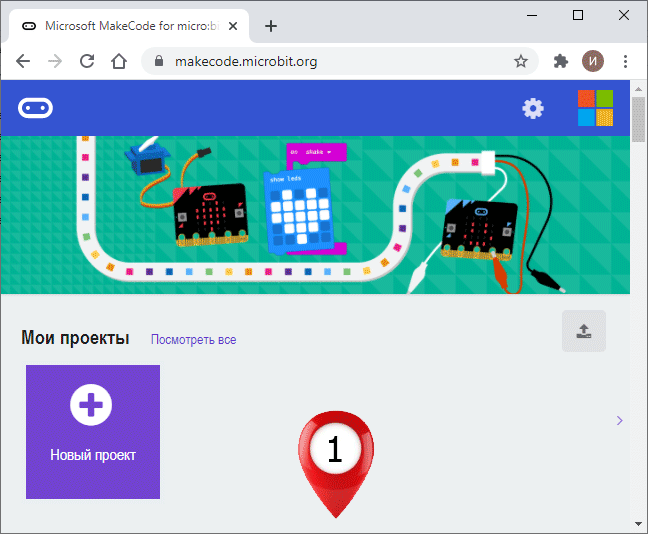Image resolution: width=648 pixels, height=534 pixels.
Task: Click the scrollbar up arrow
Action: click(x=638, y=89)
